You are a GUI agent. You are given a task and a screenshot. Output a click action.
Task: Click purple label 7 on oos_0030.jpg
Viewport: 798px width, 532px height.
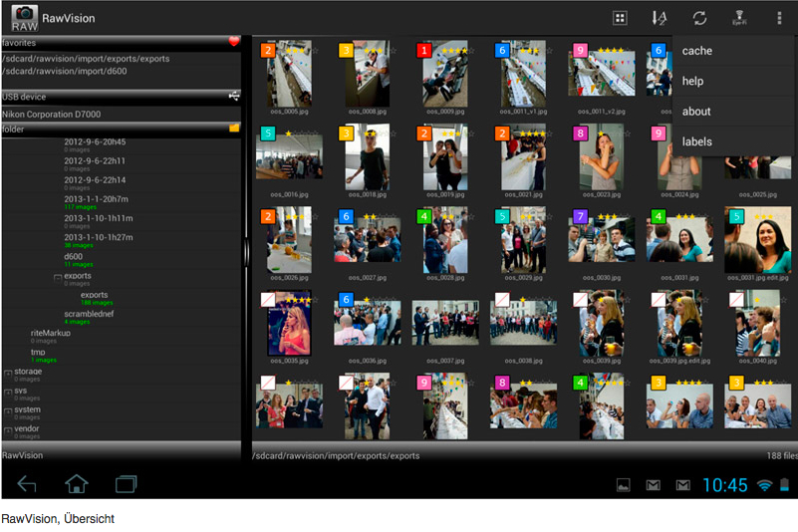click(x=580, y=216)
